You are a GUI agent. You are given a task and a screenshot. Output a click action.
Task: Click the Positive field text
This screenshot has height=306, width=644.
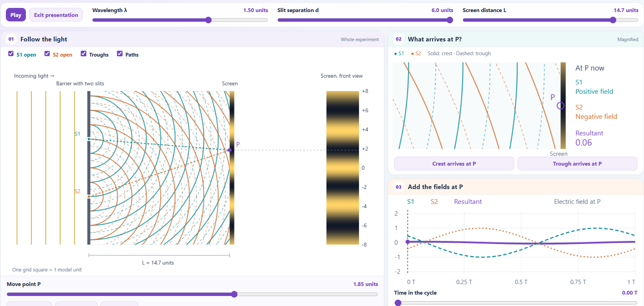coord(594,91)
